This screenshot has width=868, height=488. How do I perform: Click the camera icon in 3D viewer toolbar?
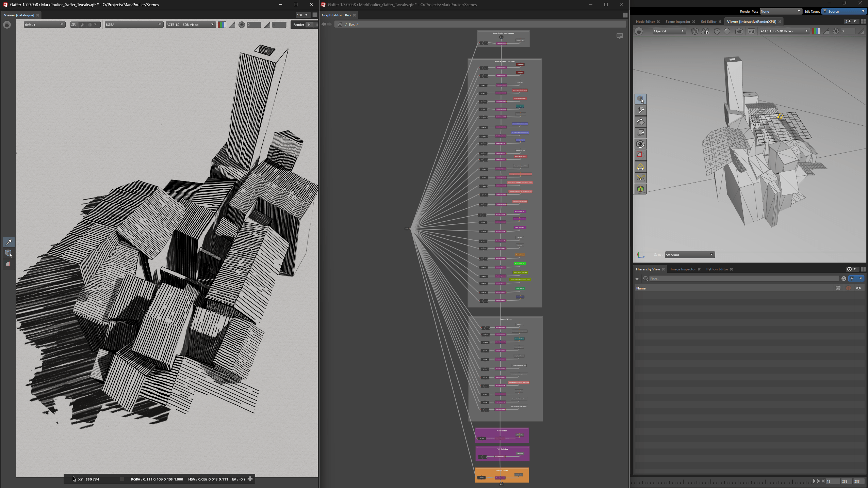pyautogui.click(x=739, y=31)
